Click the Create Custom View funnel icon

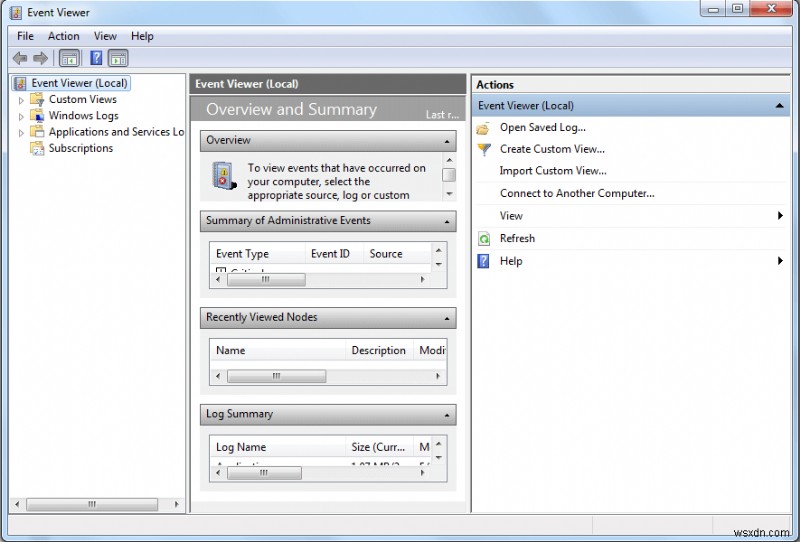pyautogui.click(x=484, y=150)
